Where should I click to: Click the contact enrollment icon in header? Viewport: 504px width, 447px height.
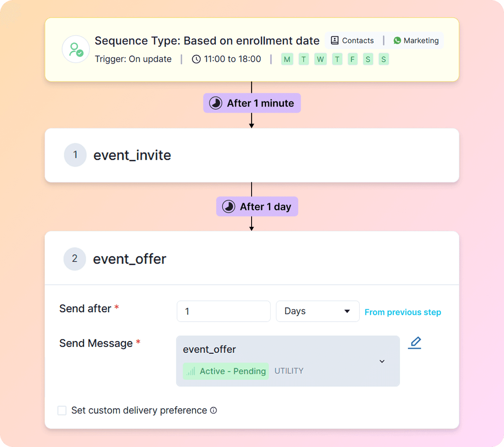pyautogui.click(x=76, y=50)
